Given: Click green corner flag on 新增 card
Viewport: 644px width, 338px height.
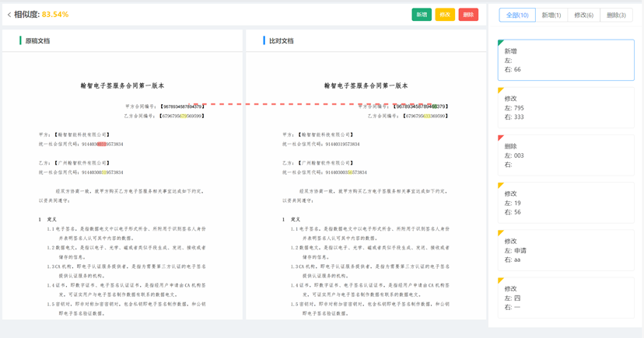Looking at the screenshot, I should pyautogui.click(x=501, y=44).
